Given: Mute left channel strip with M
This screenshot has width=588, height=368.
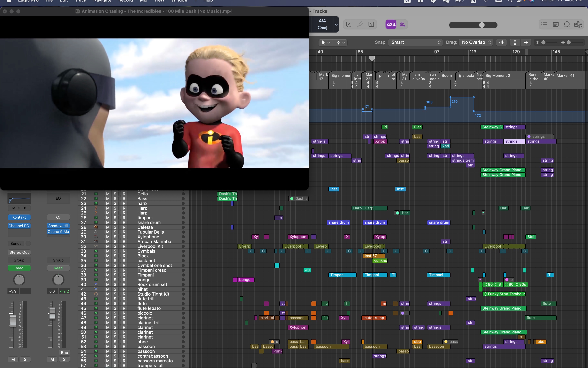Looking at the screenshot, I should coord(13,359).
